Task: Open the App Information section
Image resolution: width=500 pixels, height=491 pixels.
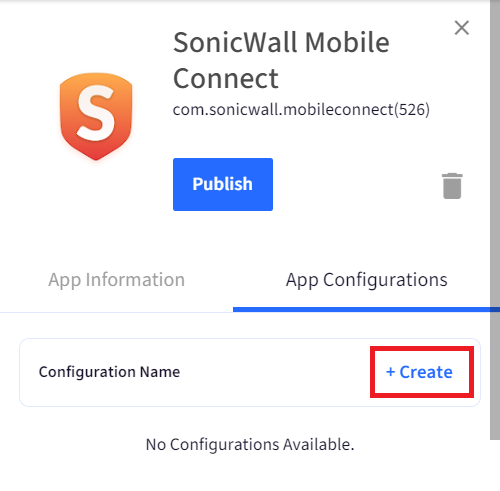Action: (116, 279)
